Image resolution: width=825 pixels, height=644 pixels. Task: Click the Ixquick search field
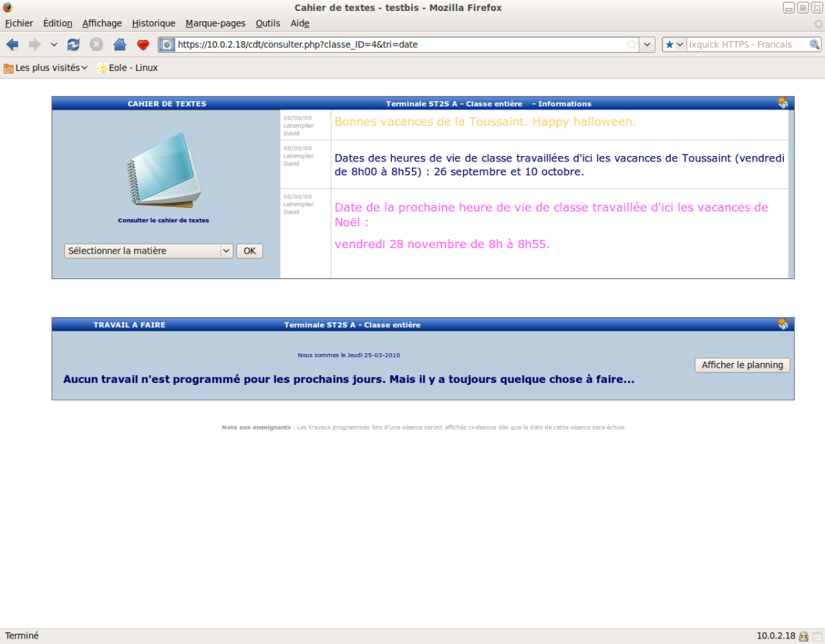[x=746, y=45]
